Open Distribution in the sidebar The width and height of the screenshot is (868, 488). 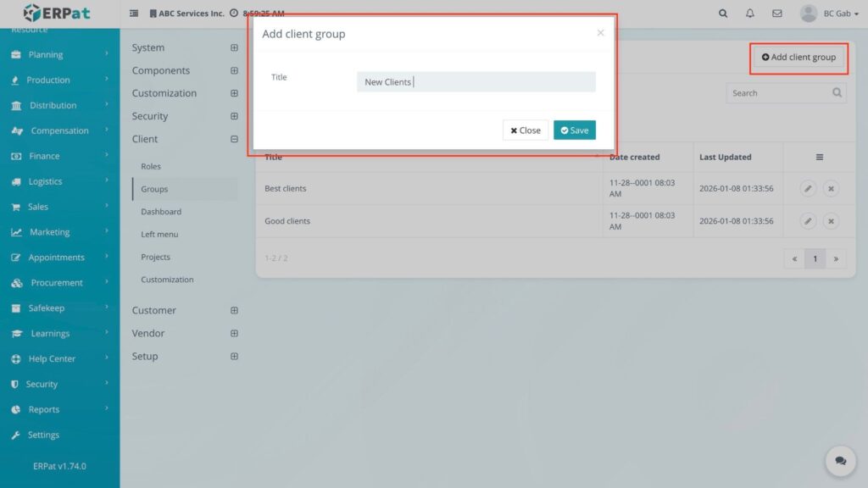(60, 105)
